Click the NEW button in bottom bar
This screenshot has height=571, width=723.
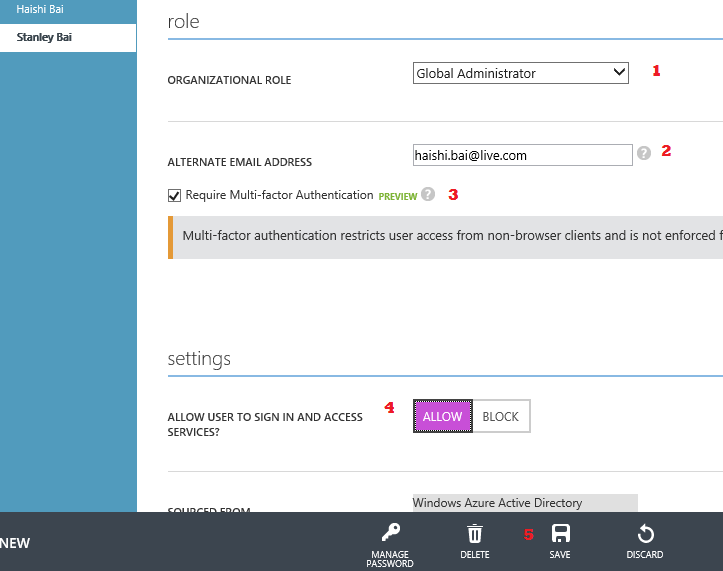15,543
